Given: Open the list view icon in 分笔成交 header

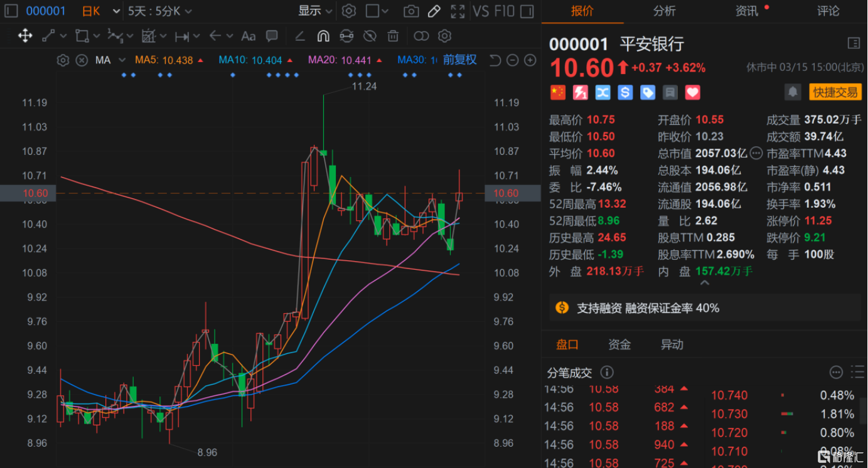Looking at the screenshot, I should click(857, 372).
